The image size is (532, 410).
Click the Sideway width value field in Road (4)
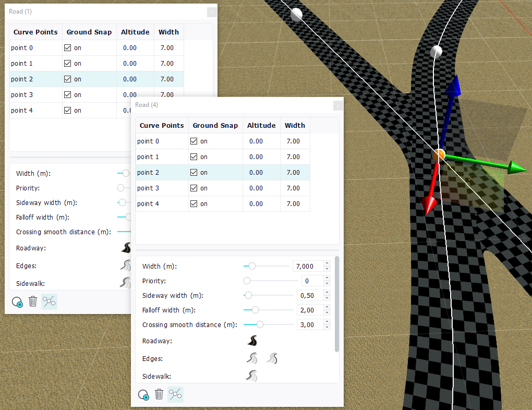pos(307,296)
